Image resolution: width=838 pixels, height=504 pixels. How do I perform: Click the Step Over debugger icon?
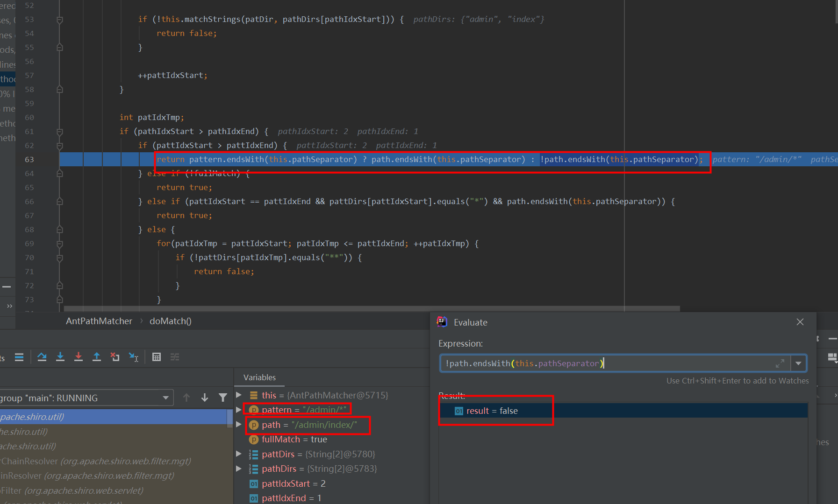42,357
